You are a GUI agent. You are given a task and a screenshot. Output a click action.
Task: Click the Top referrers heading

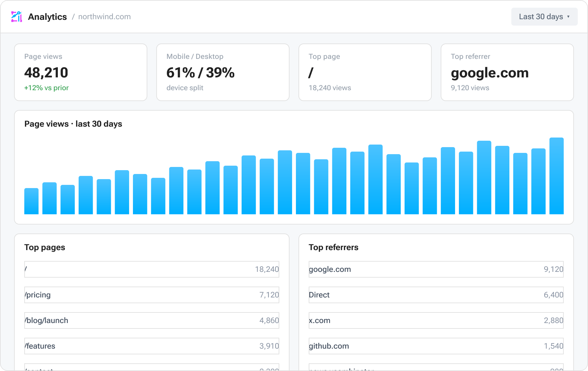tap(334, 247)
